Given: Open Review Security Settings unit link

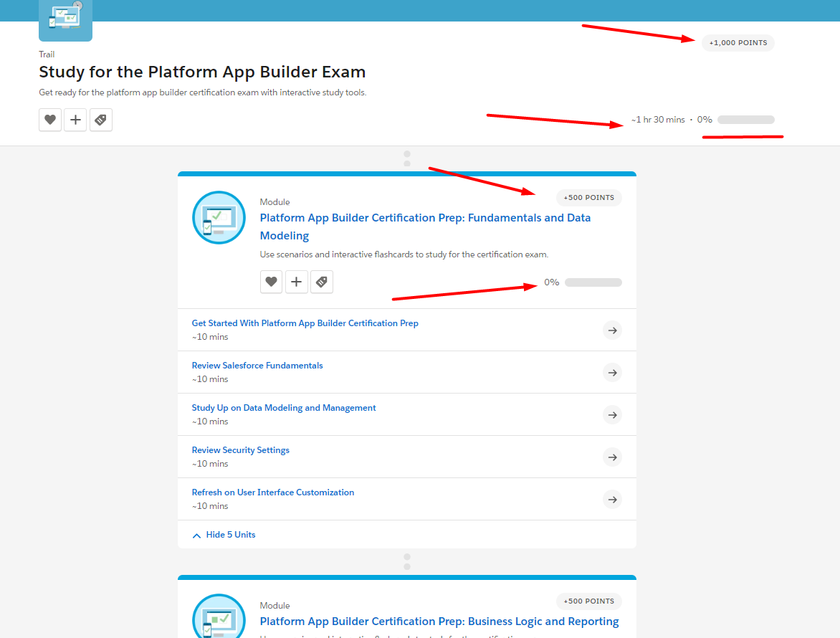Looking at the screenshot, I should pos(241,450).
